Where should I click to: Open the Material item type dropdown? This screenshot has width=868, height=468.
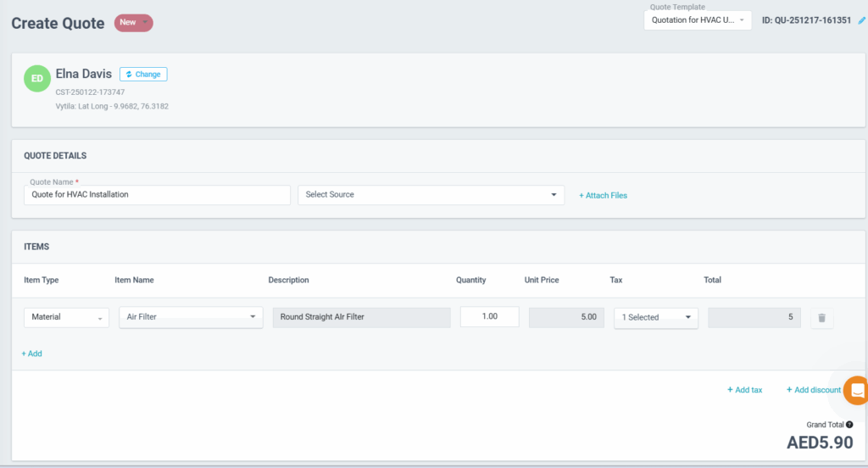(66, 318)
